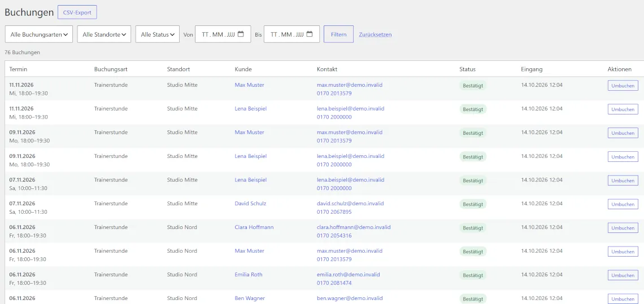Email max.muster@demo.invalid in the 11.11.2026 row
The width and height of the screenshot is (644, 304).
(350, 85)
